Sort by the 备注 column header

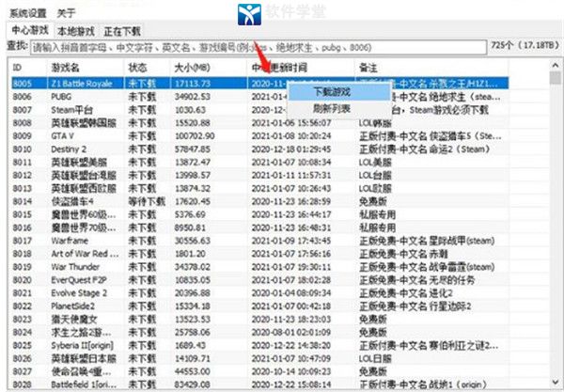point(431,68)
